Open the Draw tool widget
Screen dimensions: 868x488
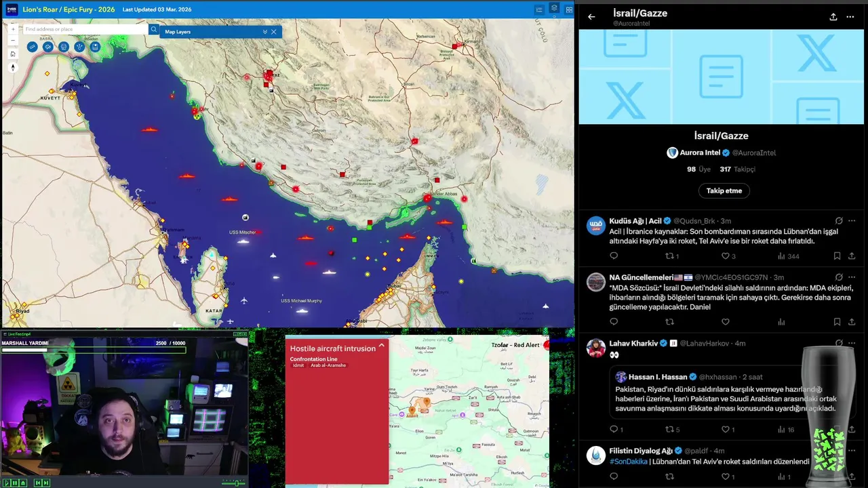[48, 47]
